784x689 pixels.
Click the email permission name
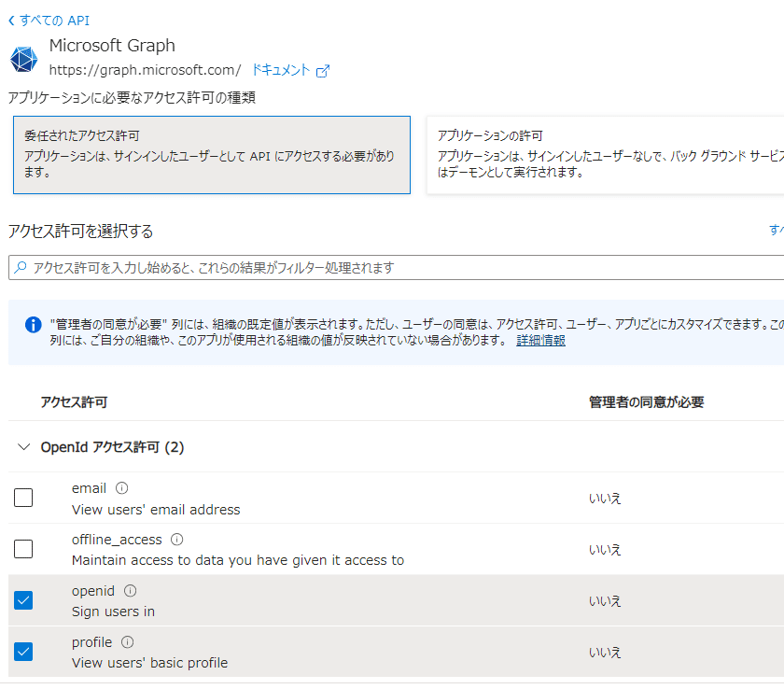(89, 488)
